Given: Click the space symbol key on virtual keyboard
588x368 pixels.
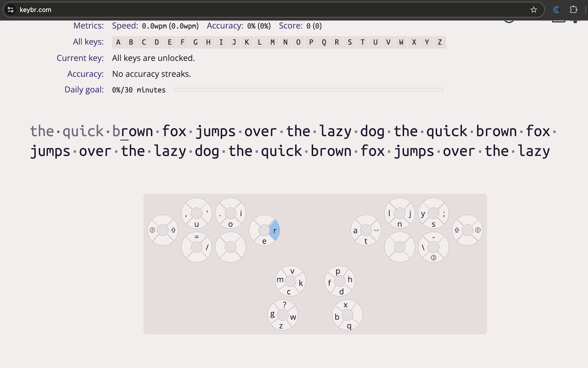Looking at the screenshot, I should click(376, 230).
